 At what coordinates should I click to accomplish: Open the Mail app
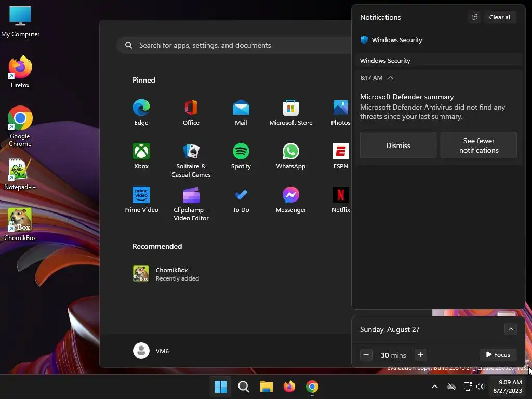click(x=241, y=113)
